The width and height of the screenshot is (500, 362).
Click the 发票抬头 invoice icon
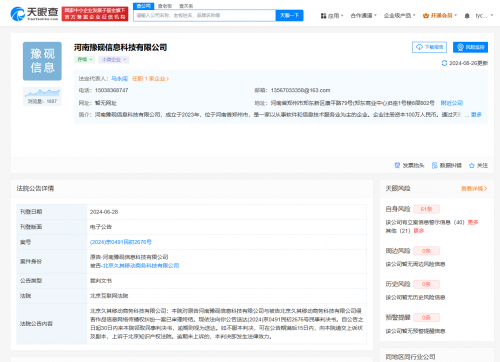click(x=397, y=165)
